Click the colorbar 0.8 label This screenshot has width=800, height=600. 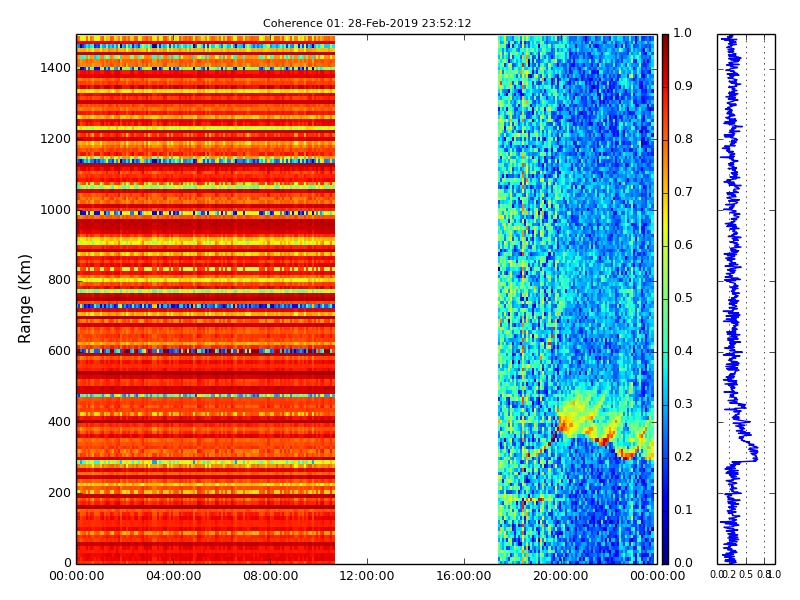[683, 139]
